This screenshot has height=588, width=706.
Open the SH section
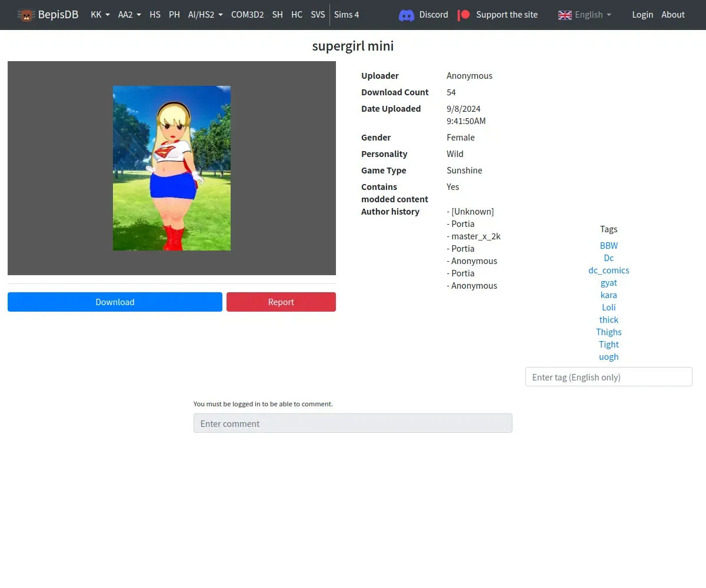[x=277, y=15]
